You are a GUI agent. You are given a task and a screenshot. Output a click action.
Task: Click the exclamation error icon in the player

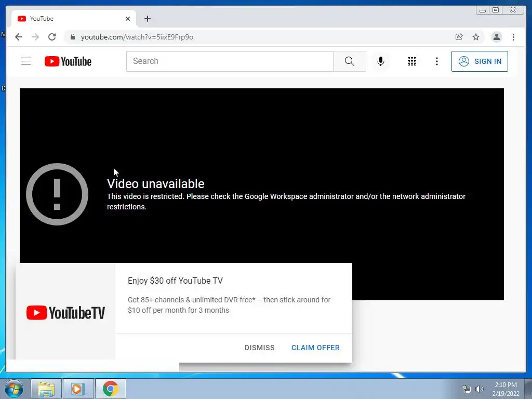point(57,194)
